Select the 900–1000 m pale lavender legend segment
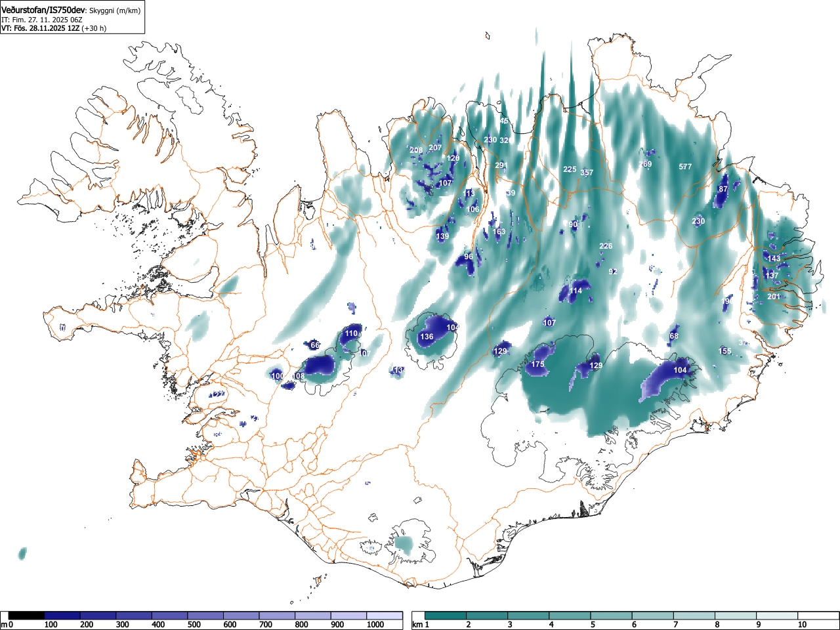 click(x=348, y=616)
